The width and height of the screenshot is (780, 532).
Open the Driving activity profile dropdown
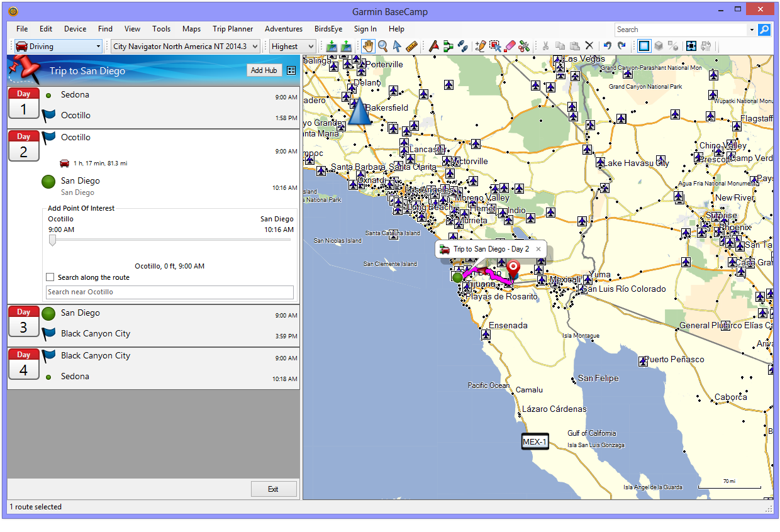(x=58, y=46)
